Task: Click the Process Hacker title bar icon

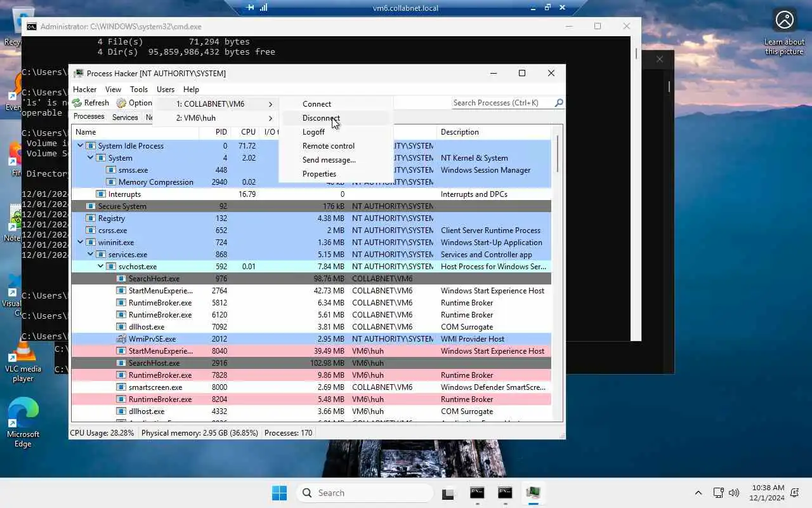Action: click(79, 73)
